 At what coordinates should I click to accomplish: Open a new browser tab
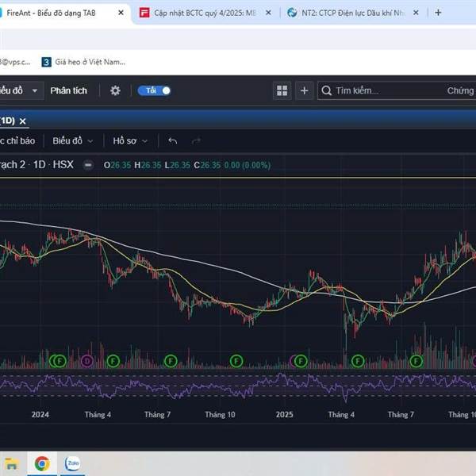pyautogui.click(x=438, y=13)
